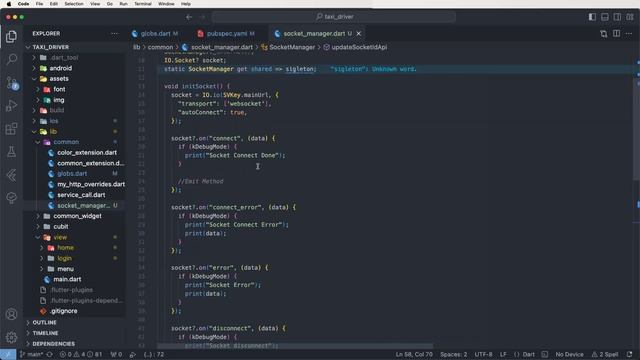Open service_call.dart in the explorer

(x=81, y=195)
